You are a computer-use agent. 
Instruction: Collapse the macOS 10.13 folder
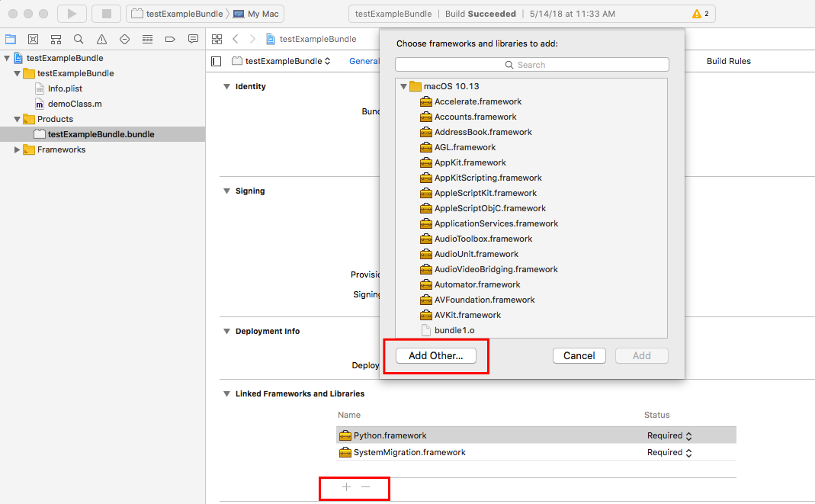point(403,86)
